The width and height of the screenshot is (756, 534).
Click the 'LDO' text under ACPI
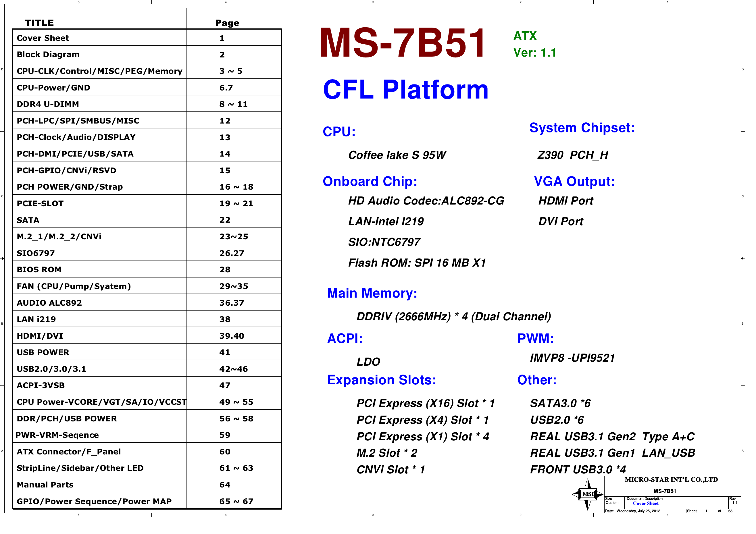pyautogui.click(x=368, y=362)
